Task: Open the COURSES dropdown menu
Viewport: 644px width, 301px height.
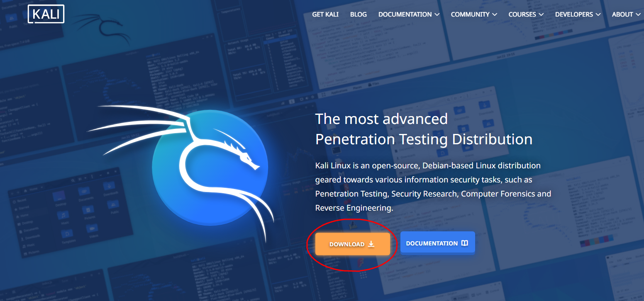Action: tap(526, 15)
